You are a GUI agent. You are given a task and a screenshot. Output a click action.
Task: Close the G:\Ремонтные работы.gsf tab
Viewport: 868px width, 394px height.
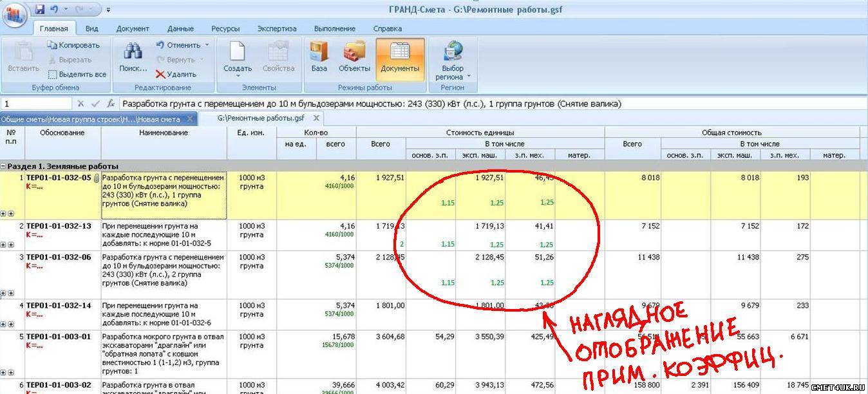(316, 118)
